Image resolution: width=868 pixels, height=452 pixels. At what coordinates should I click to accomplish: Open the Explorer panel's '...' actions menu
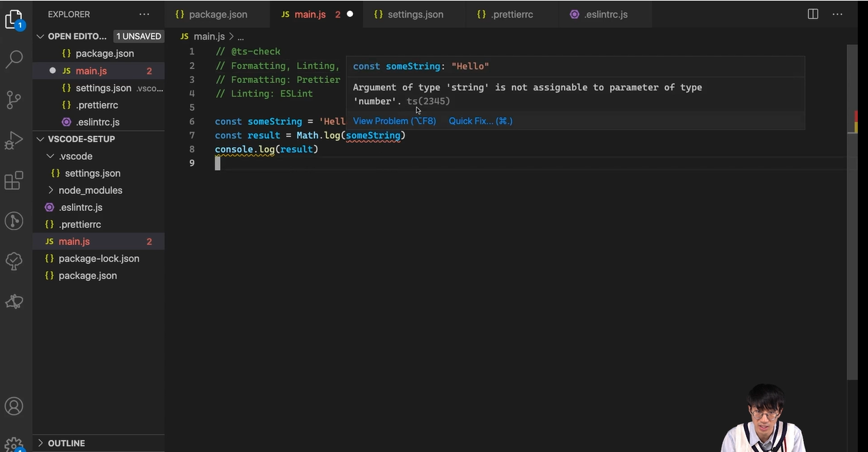click(144, 14)
